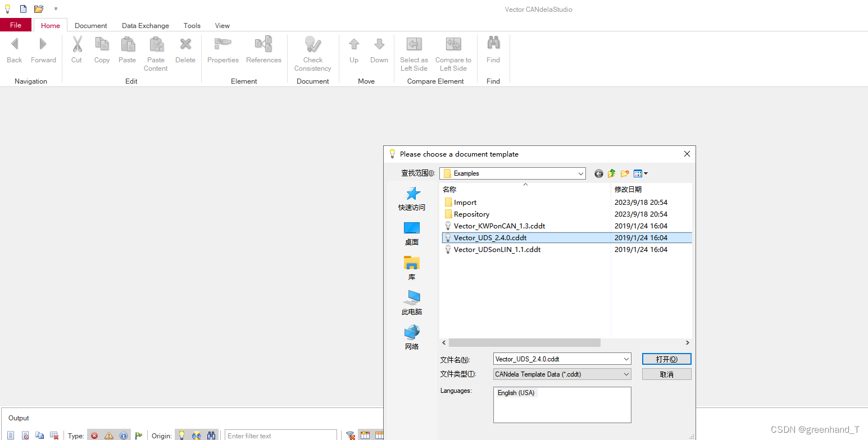The image size is (868, 440).
Task: Click the Forward navigation arrow icon
Action: [x=43, y=44]
